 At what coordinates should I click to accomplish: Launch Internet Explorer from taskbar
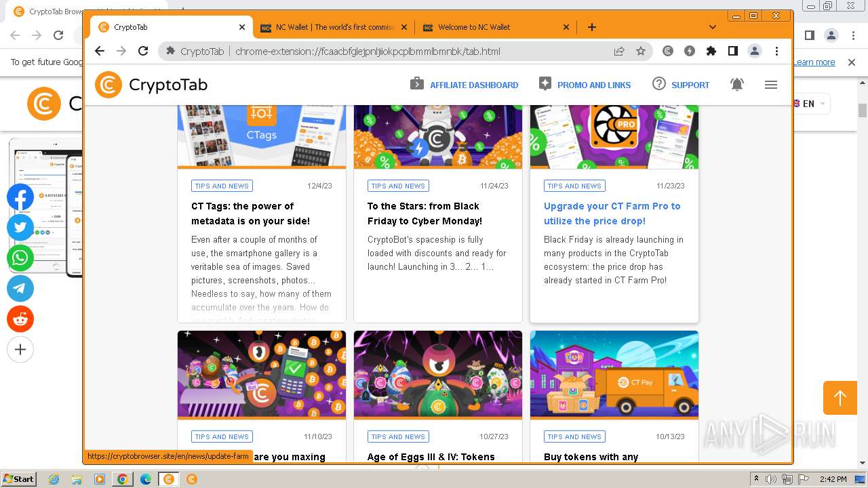[x=54, y=479]
